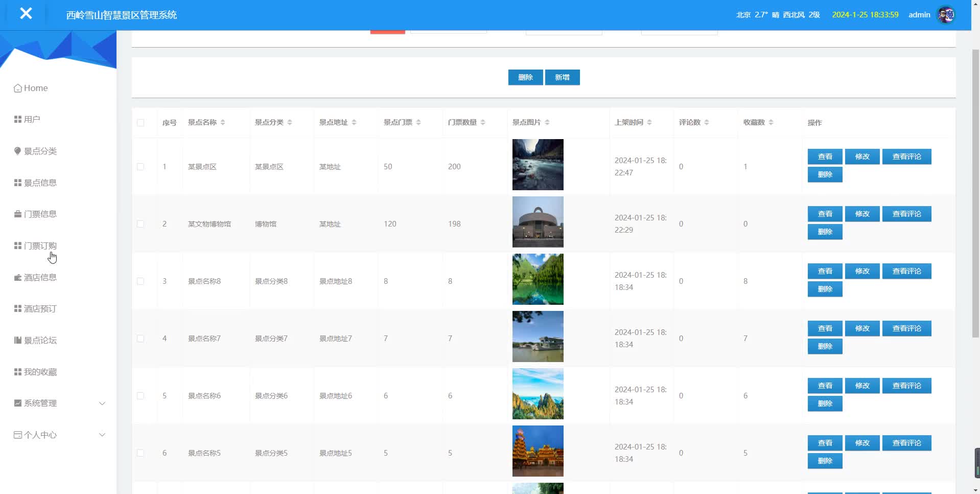Sort by 景点地址 column arrows

pos(354,122)
